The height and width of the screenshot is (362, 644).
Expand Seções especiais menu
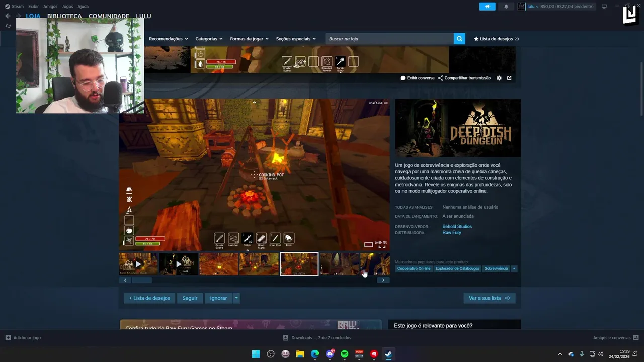tap(296, 39)
